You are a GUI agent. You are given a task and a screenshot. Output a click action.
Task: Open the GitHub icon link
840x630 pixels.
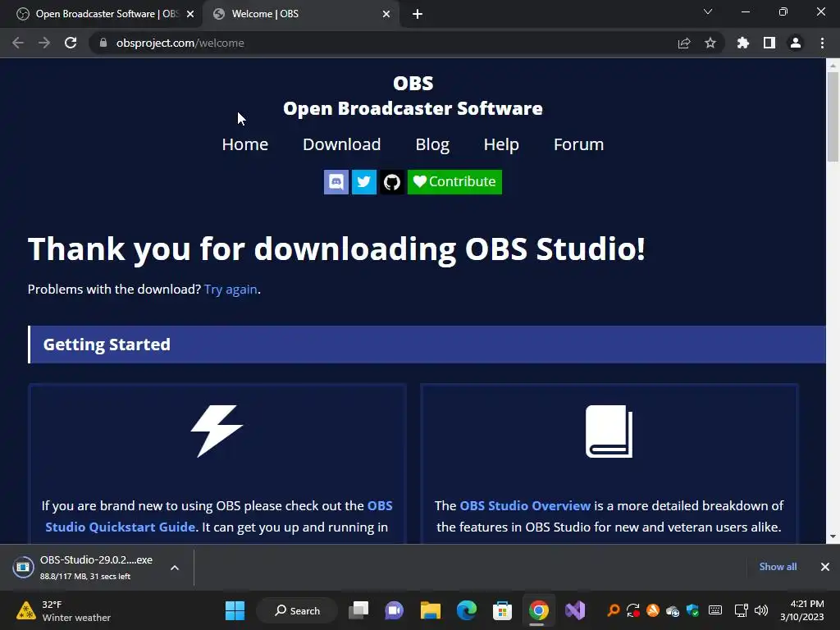coord(392,182)
